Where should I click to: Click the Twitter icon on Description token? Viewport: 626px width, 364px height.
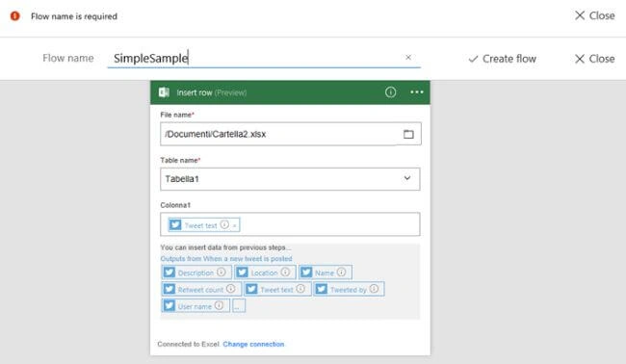170,273
